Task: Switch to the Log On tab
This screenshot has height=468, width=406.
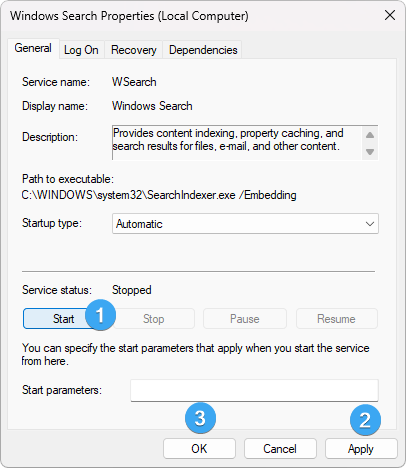Action: 81,50
